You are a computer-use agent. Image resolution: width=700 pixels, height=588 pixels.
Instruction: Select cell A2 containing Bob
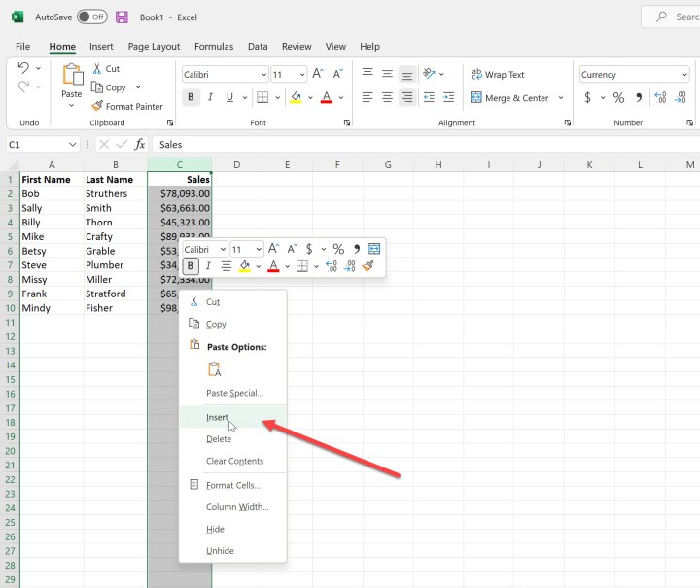pos(51,193)
